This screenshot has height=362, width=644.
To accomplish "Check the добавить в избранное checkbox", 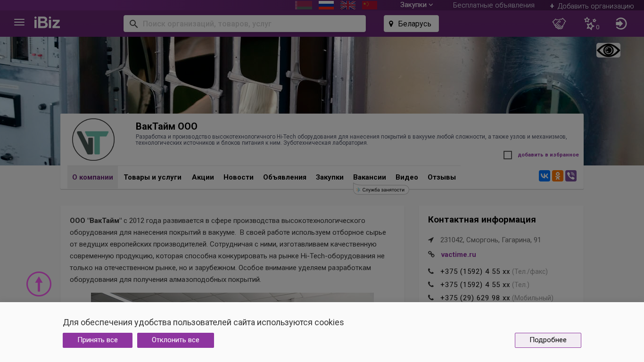I will [508, 155].
